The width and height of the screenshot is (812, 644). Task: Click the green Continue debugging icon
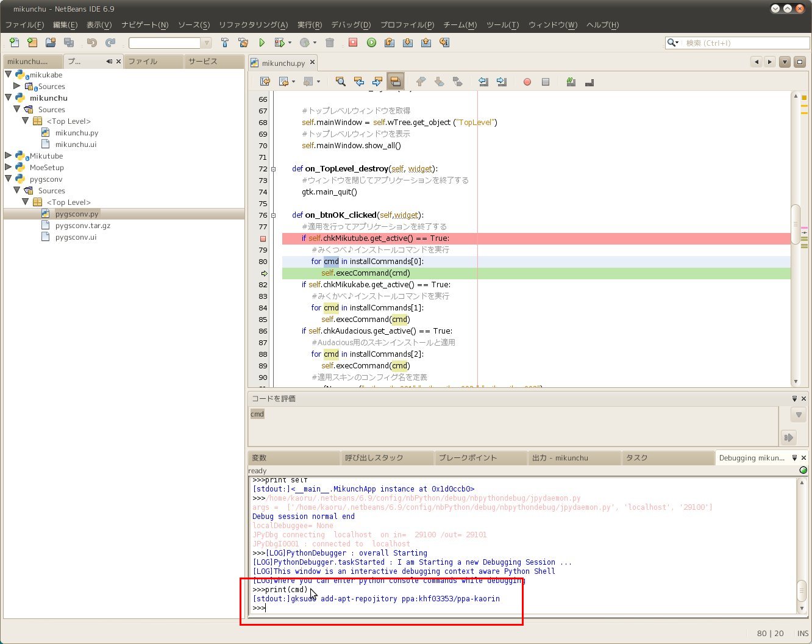pyautogui.click(x=371, y=43)
